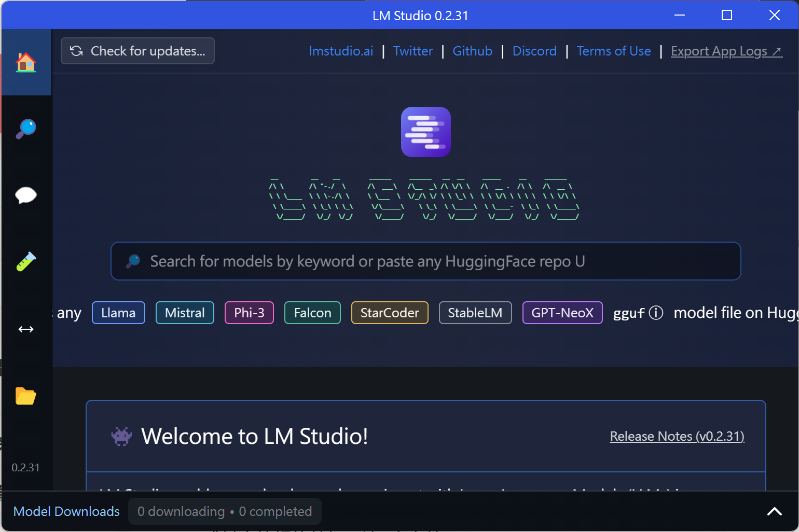This screenshot has width=799, height=532.
Task: Click the refresh icon in Check for updates
Action: [x=76, y=51]
